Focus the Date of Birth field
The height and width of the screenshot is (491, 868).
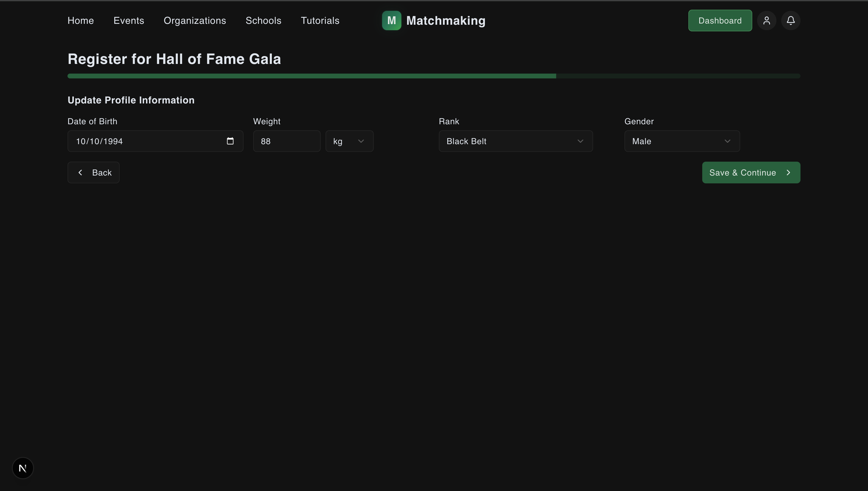pos(155,141)
